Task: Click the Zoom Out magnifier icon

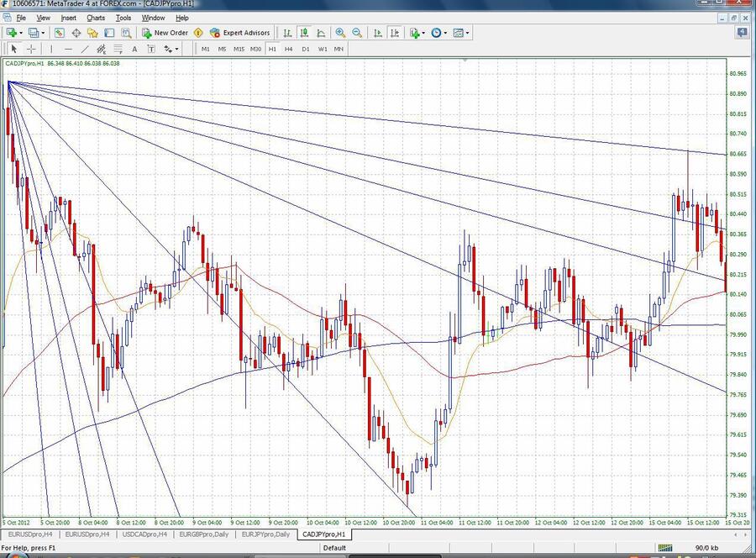Action: tap(357, 33)
